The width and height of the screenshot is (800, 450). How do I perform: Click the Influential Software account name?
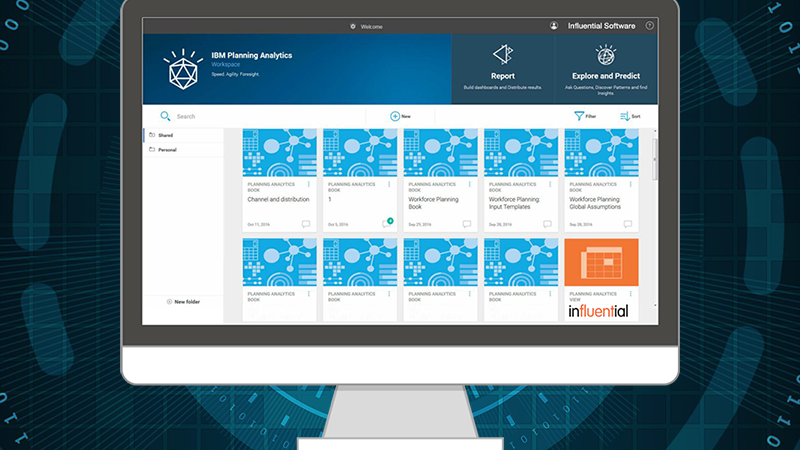tap(602, 26)
